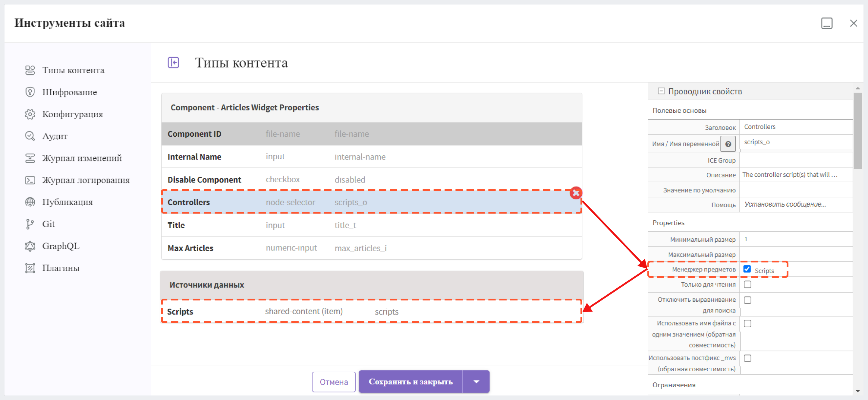868x400 pixels.
Task: Click the Ограничения section header
Action: (750, 385)
